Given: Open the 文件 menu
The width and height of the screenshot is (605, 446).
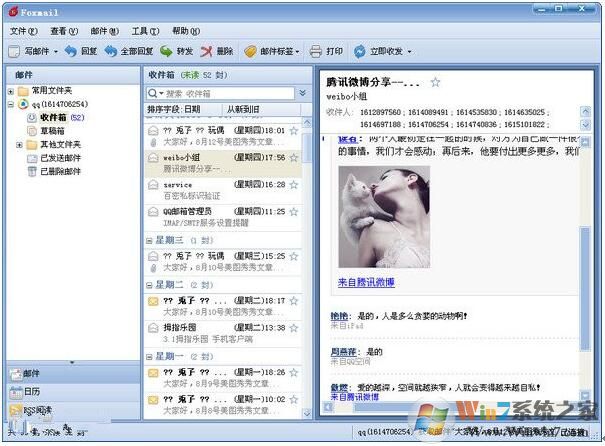Looking at the screenshot, I should pos(24,31).
